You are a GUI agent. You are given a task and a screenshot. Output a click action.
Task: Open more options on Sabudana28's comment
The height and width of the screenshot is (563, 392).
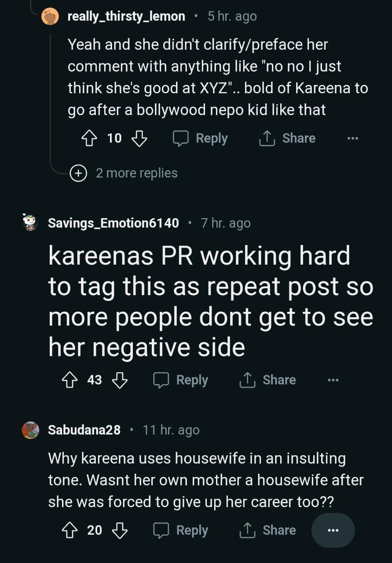[333, 530]
